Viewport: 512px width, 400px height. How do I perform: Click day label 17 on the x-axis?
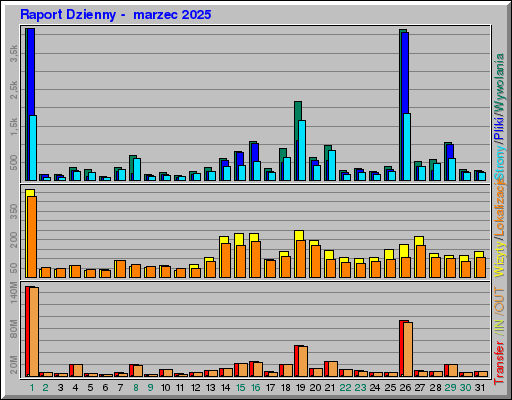click(x=270, y=388)
